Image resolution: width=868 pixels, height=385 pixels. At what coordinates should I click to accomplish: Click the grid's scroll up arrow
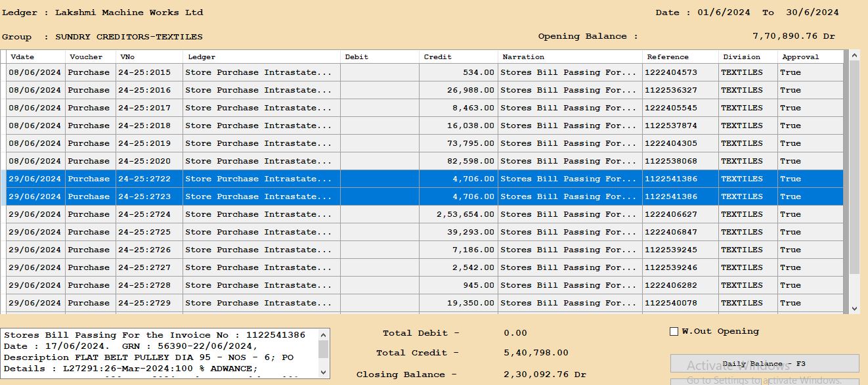854,57
